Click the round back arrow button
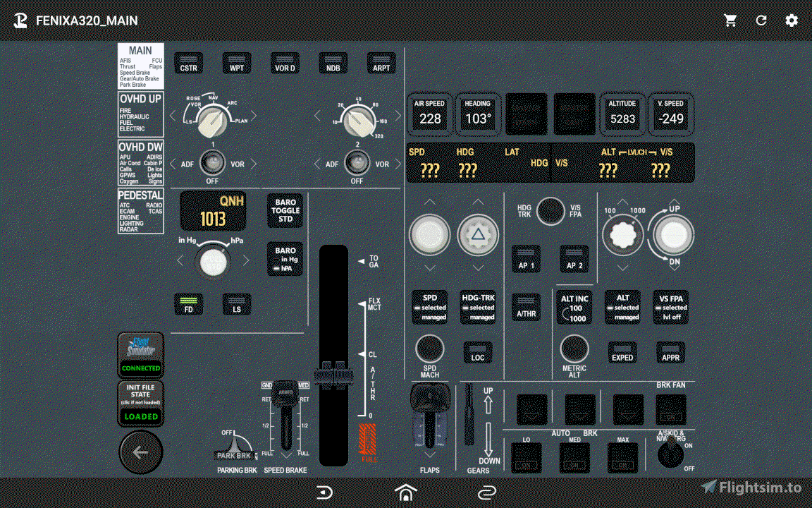Viewport: 812px width, 508px height. pos(141,452)
